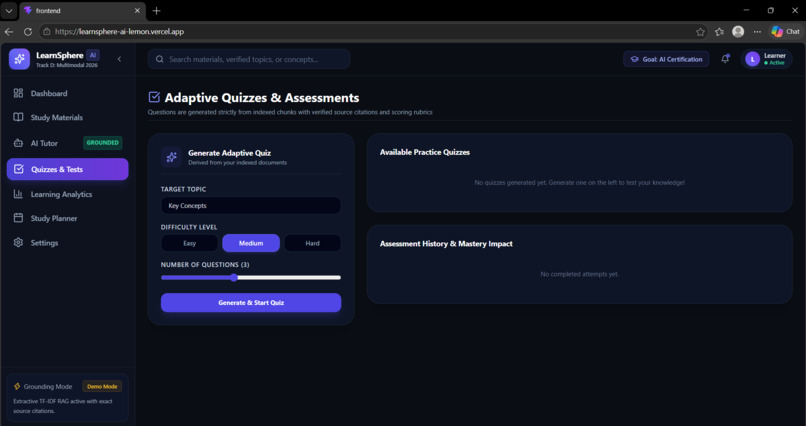View site information lock icon
This screenshot has height=426, width=806.
[46, 31]
